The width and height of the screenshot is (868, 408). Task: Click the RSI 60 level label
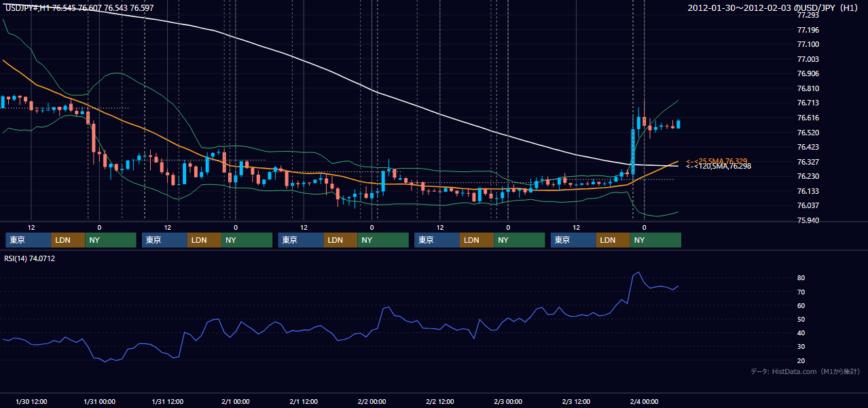[x=801, y=305]
